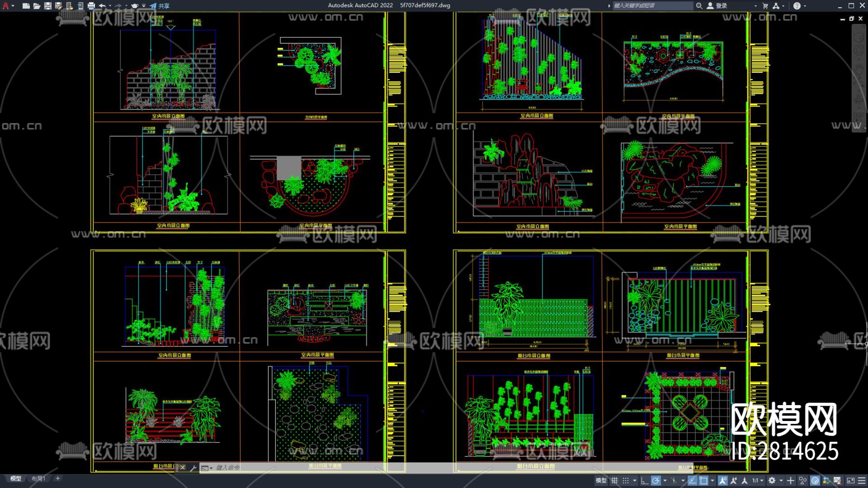This screenshot has height=488, width=868.
Task: Create a new drawing file
Action: (x=26, y=6)
